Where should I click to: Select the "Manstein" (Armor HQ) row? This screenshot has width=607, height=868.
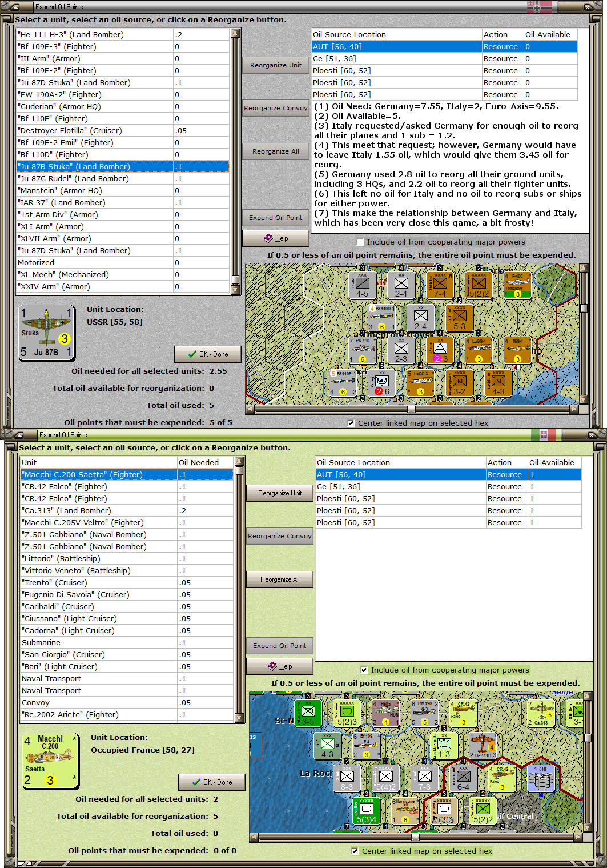point(123,190)
